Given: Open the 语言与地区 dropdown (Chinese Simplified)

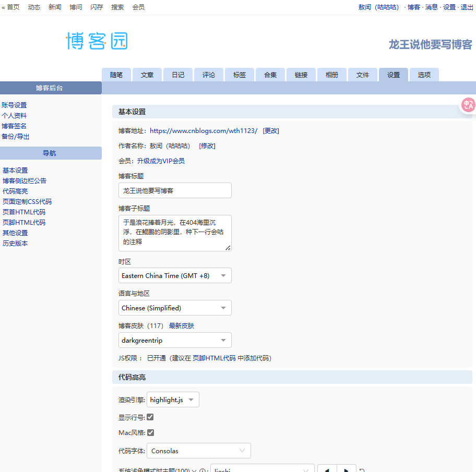Looking at the screenshot, I should tap(175, 308).
